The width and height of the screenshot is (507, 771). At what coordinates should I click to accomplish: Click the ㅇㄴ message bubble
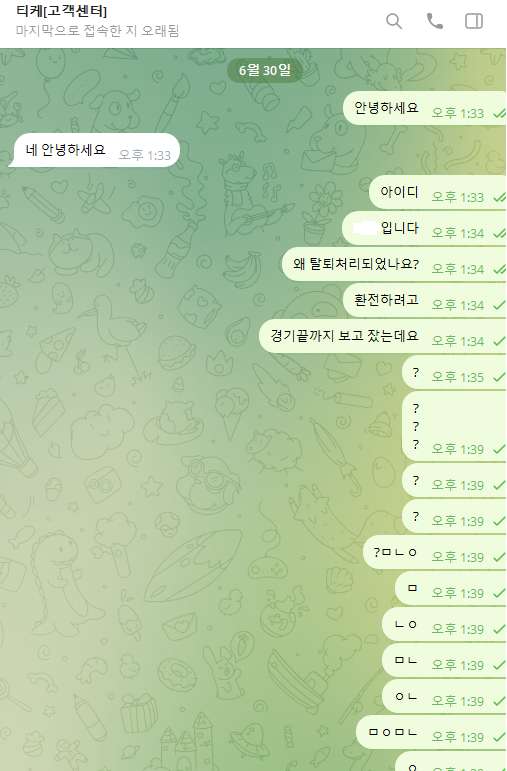pos(444,696)
